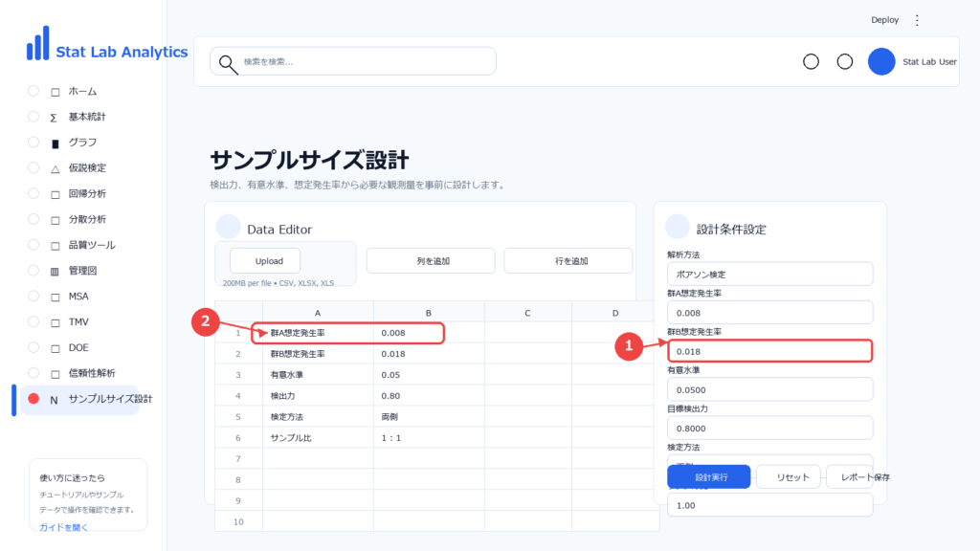This screenshot has width=980, height=551.
Task: Select the グラフ radio circle
Action: click(x=33, y=142)
